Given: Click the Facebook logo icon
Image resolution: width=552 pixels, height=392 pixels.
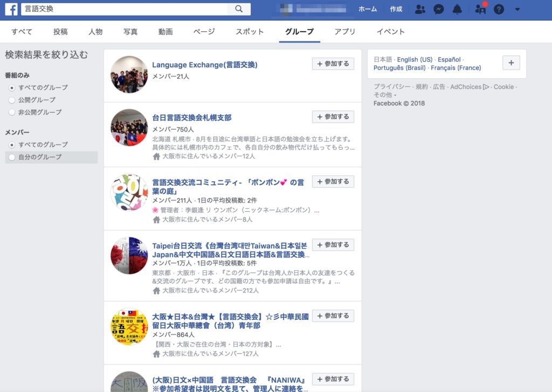Looking at the screenshot, I should (x=11, y=9).
